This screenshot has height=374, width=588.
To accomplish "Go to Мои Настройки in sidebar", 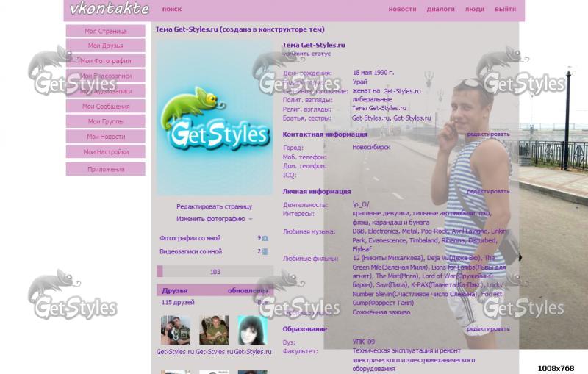I will 106,152.
